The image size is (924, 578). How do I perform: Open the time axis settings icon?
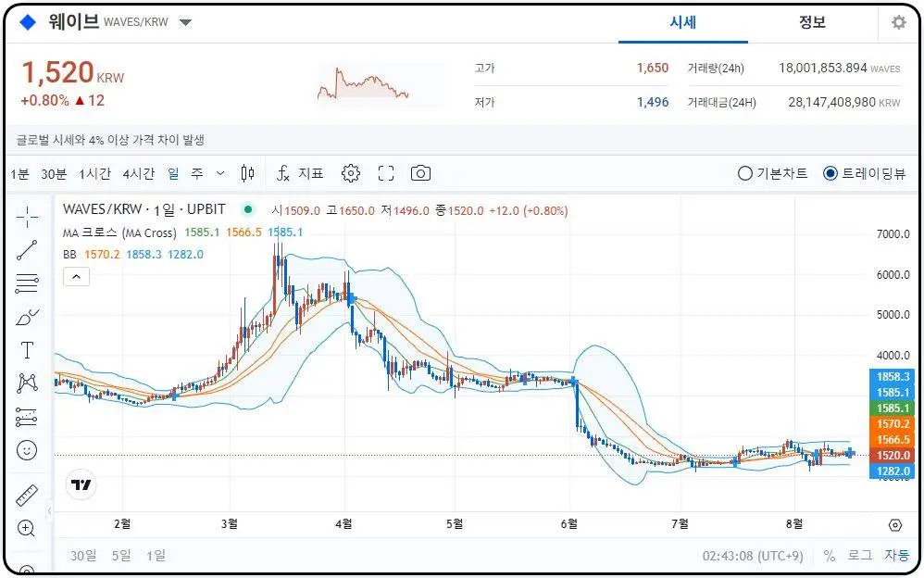point(895,524)
